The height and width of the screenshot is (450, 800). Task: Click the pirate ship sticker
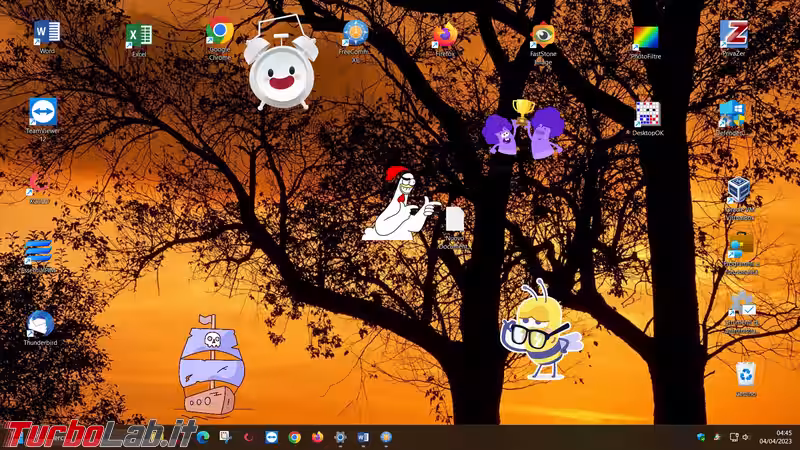210,365
